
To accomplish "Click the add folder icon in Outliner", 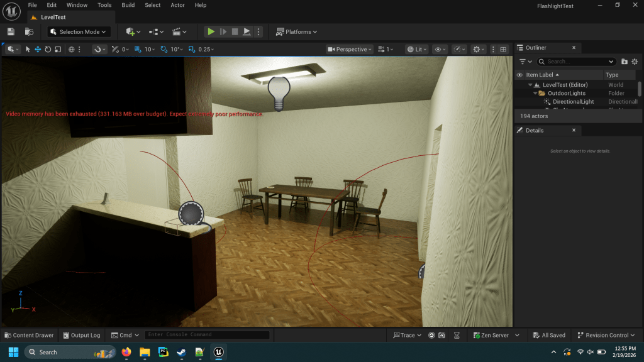I will point(624,62).
